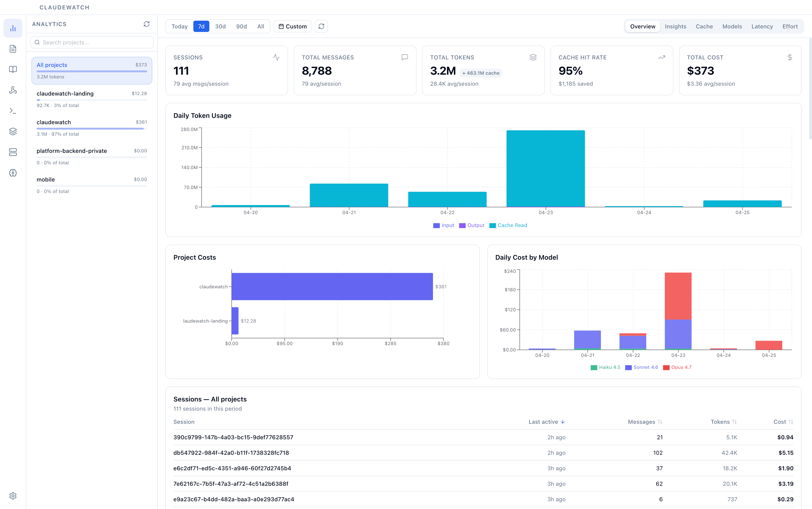Click the Total Cost dollar icon

coord(790,57)
